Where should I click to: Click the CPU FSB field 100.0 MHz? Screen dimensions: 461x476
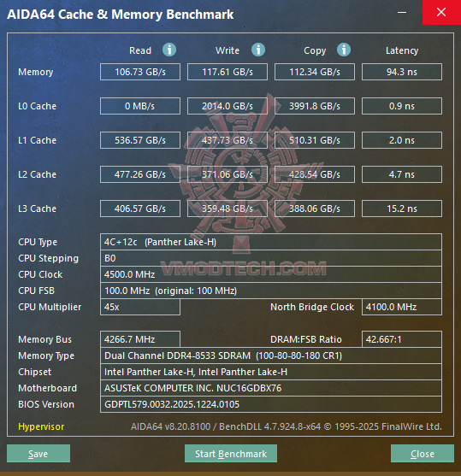pyautogui.click(x=271, y=291)
